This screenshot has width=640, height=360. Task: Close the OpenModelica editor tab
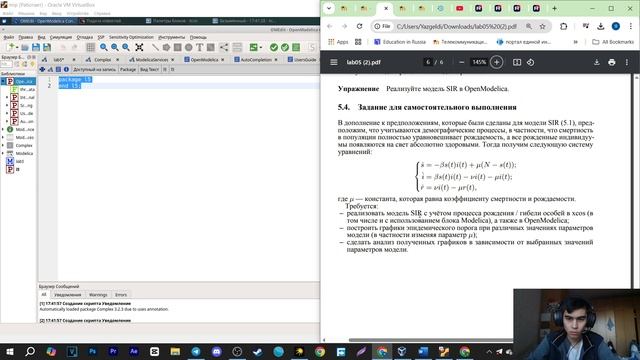223,60
